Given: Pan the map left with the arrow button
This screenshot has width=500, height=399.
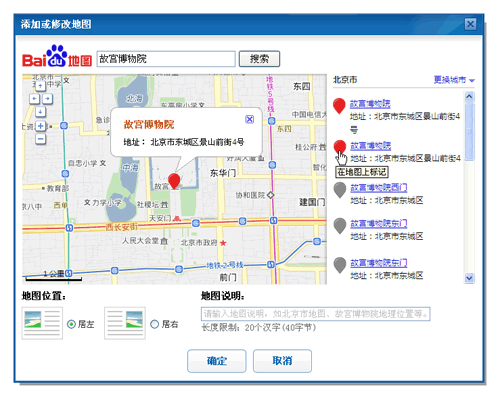Looking at the screenshot, I should click(34, 99).
